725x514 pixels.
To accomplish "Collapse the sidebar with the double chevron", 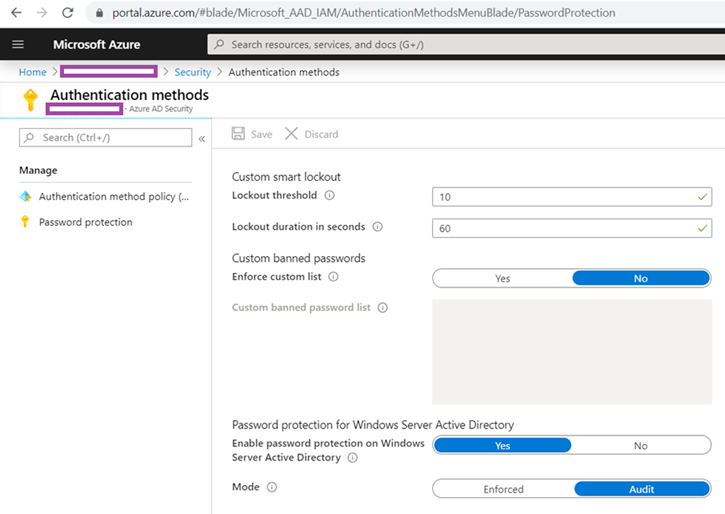I will tap(202, 139).
